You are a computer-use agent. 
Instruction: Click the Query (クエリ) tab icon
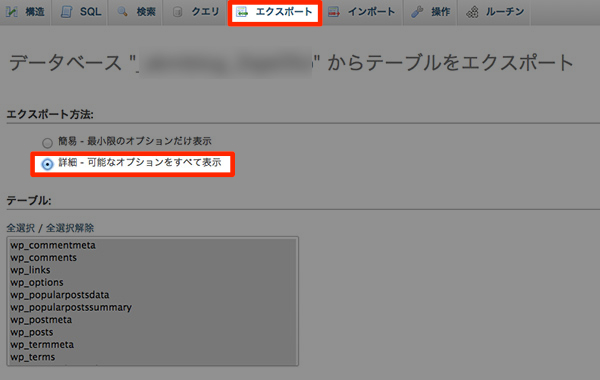(x=177, y=12)
